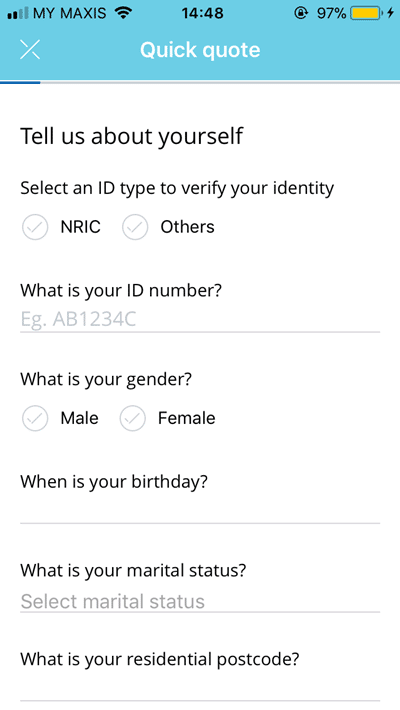Tap the Female label text
The image size is (400, 710).
tap(187, 418)
